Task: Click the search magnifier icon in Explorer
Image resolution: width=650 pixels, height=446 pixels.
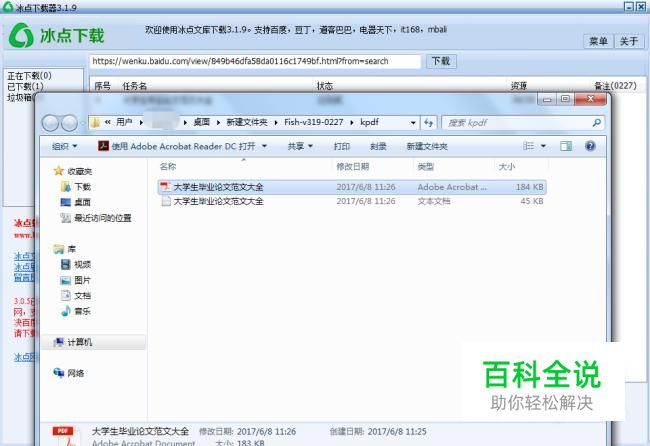Action: [597, 122]
